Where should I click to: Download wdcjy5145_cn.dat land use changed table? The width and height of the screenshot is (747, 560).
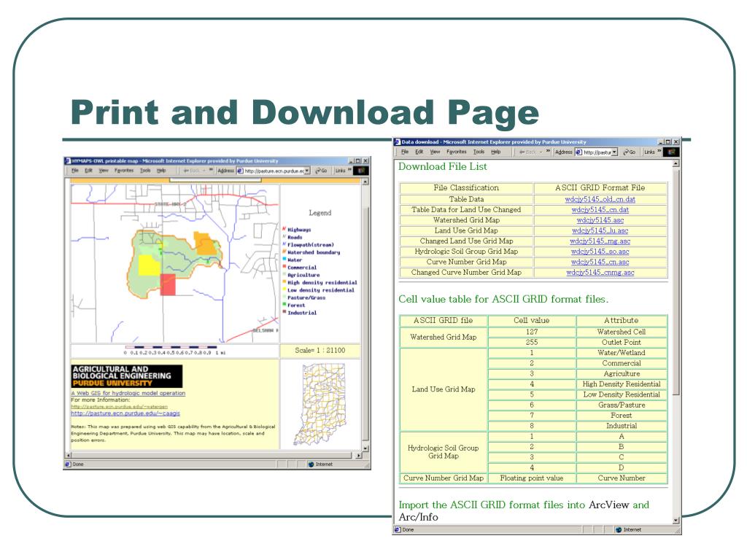600,210
